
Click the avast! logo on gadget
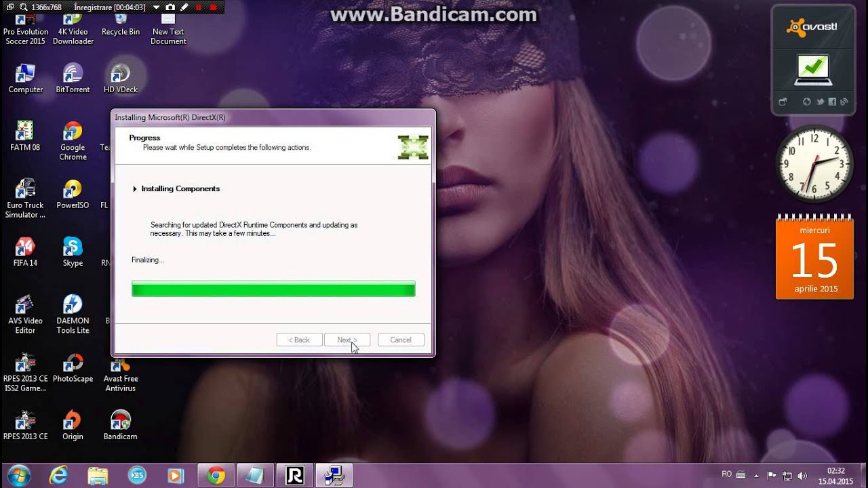811,27
